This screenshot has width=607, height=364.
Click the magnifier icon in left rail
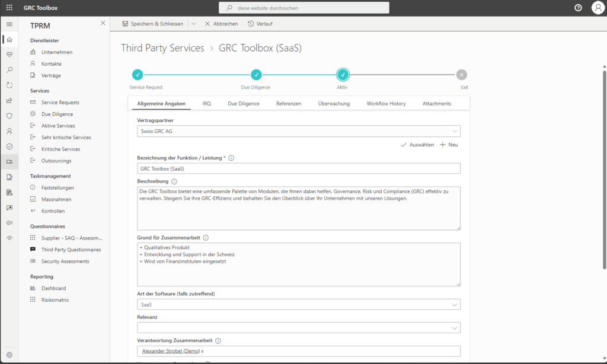(9, 70)
